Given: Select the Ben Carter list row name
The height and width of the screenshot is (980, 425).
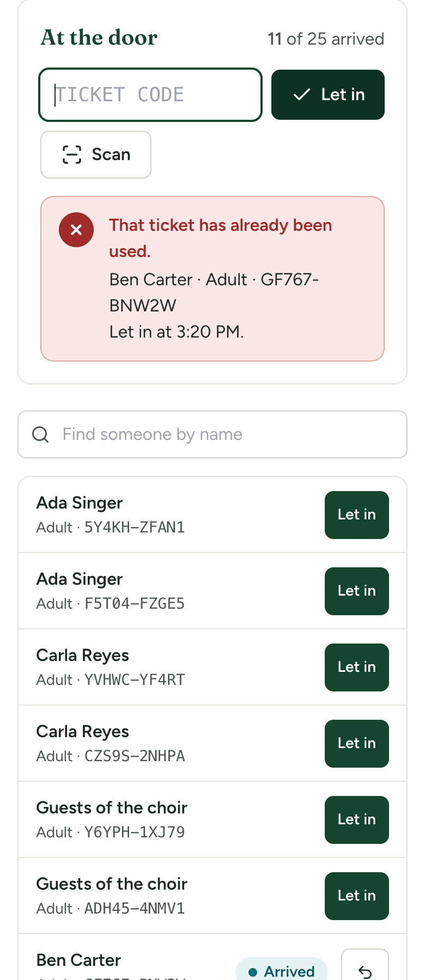Looking at the screenshot, I should (x=78, y=960).
